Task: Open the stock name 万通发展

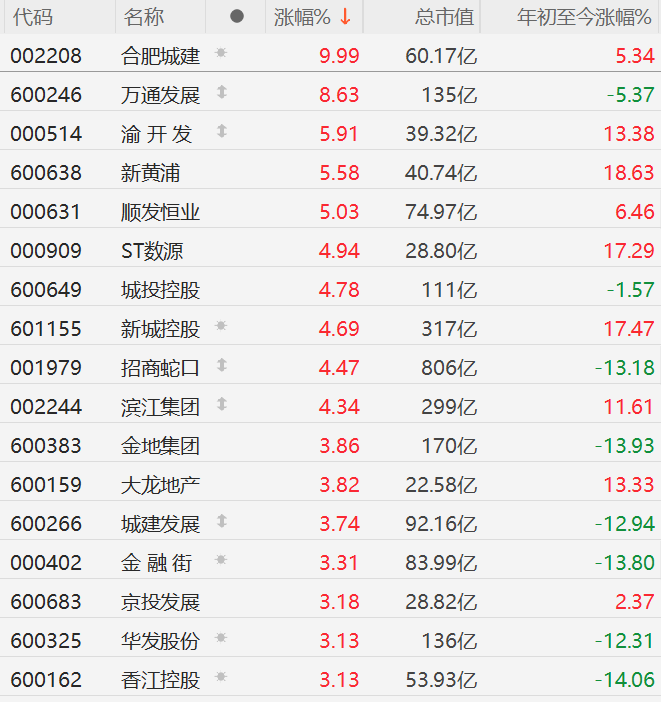Action: (160, 95)
